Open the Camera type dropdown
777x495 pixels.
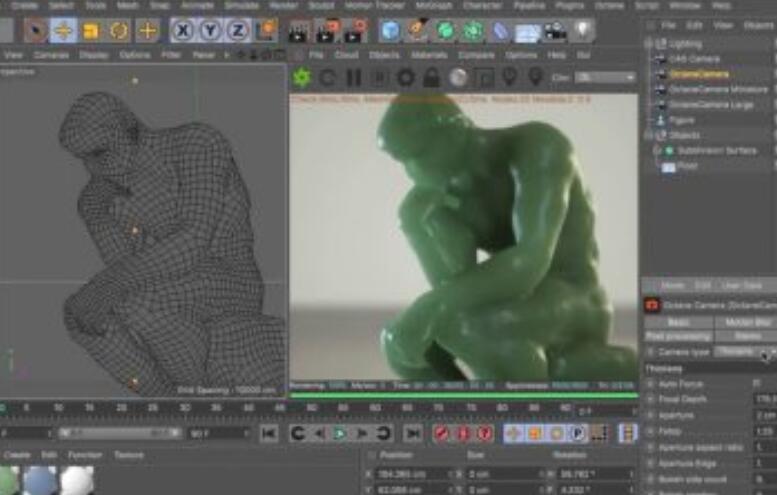tap(745, 352)
